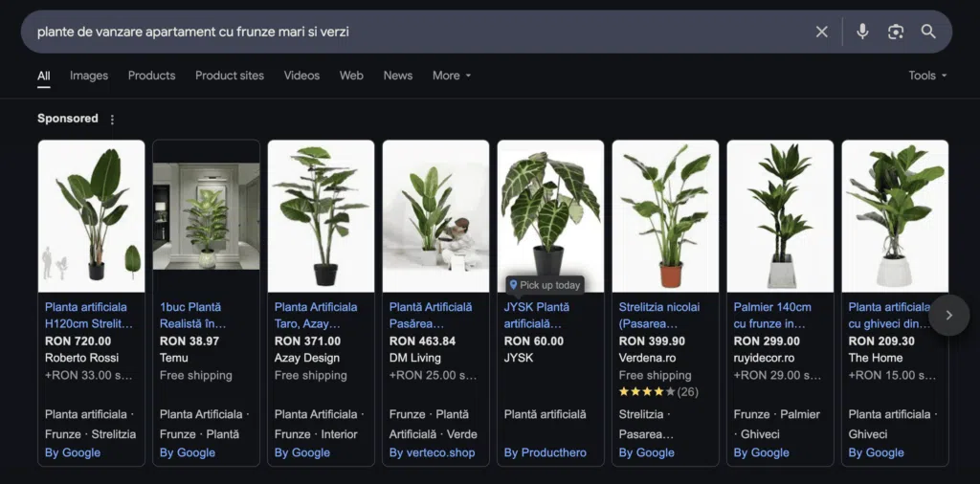Click the seller name 'Temu'

click(x=174, y=359)
